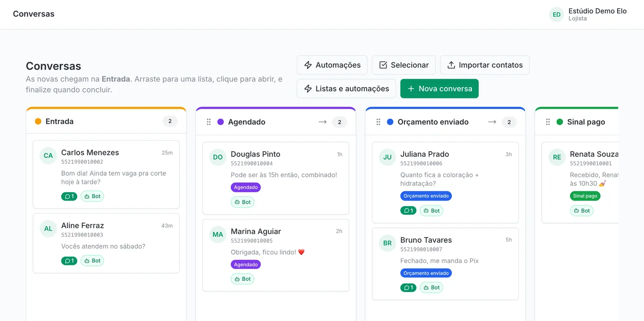Image resolution: width=644 pixels, height=321 pixels.
Task: Open Carlos Menezes CA avatar
Action: 48,155
